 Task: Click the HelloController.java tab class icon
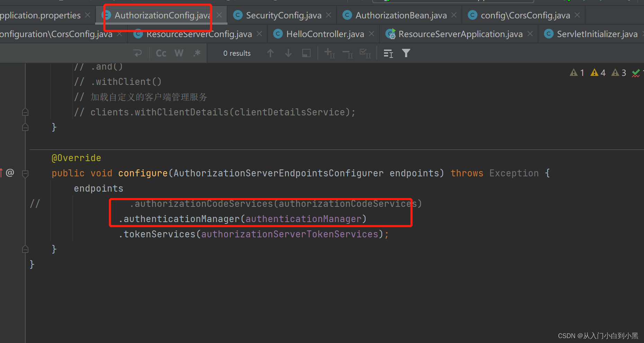(x=278, y=34)
